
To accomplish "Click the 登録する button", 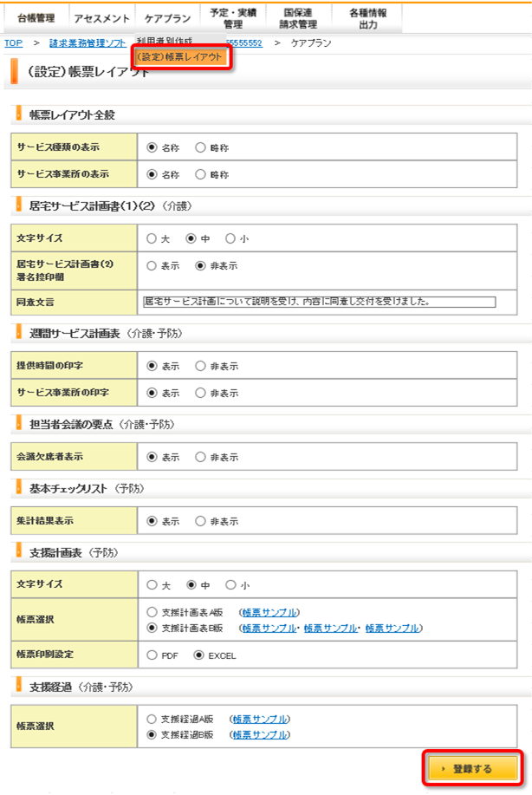I will (472, 769).
